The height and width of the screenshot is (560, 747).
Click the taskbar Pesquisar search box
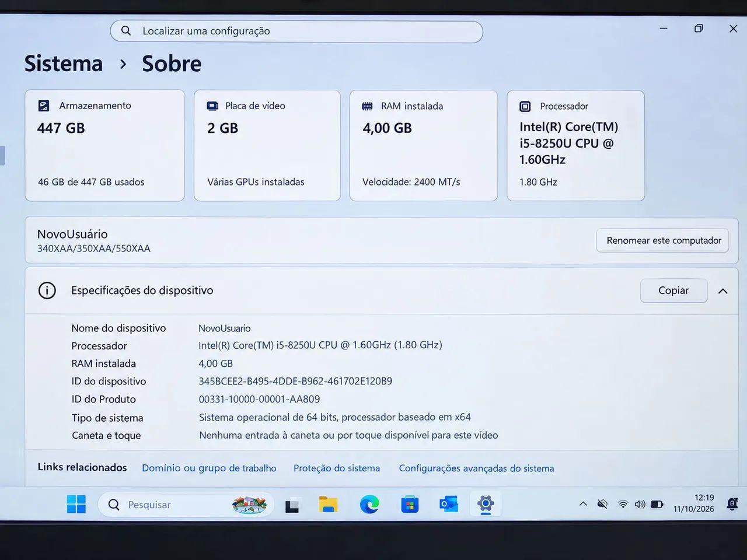[x=186, y=505]
